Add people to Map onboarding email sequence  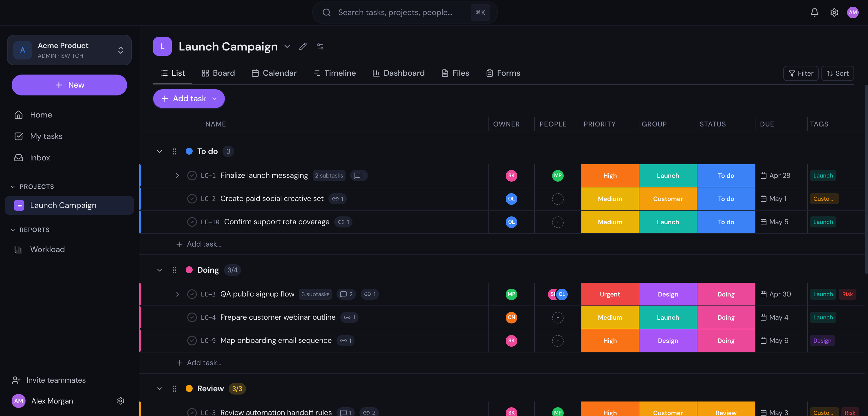pos(558,341)
